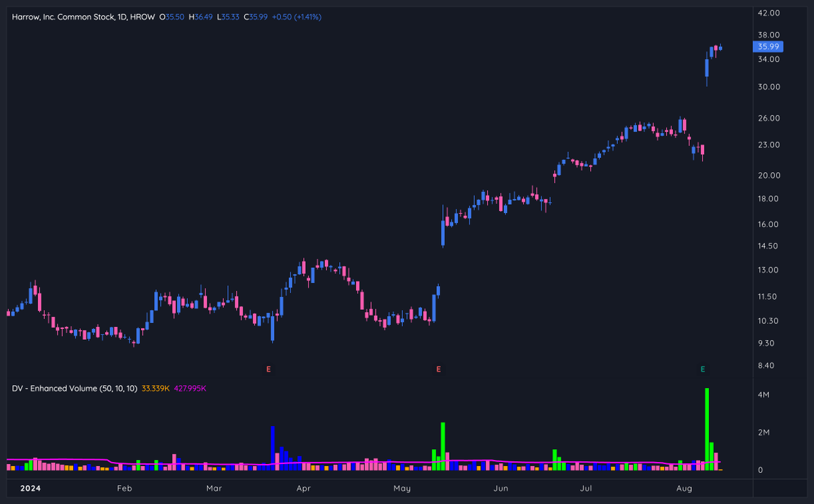Click the Feb label on time axis
Screen dimensions: 814x504
(x=123, y=488)
